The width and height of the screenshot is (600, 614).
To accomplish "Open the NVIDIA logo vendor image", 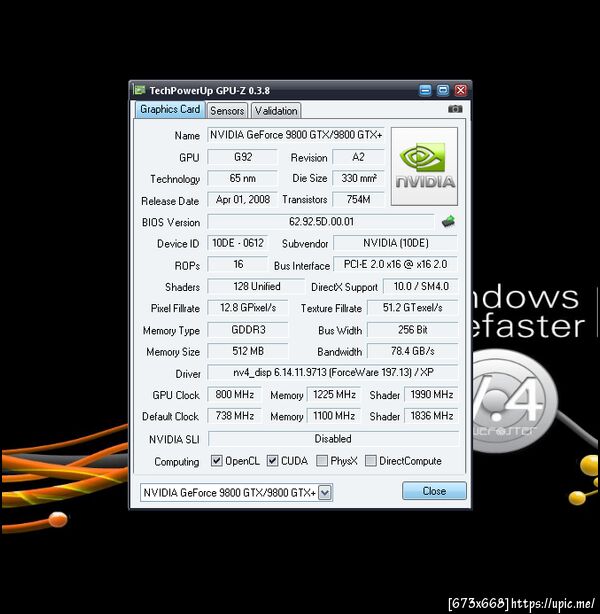I will [424, 166].
